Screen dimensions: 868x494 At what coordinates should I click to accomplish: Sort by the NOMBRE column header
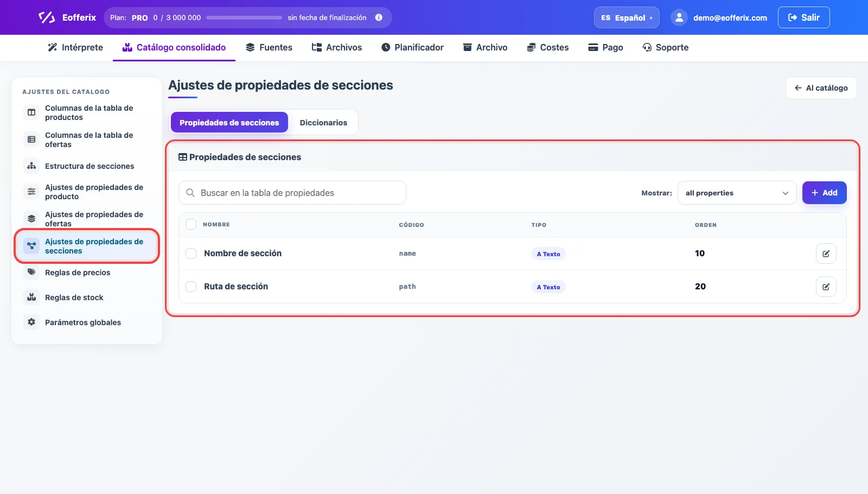(x=216, y=224)
